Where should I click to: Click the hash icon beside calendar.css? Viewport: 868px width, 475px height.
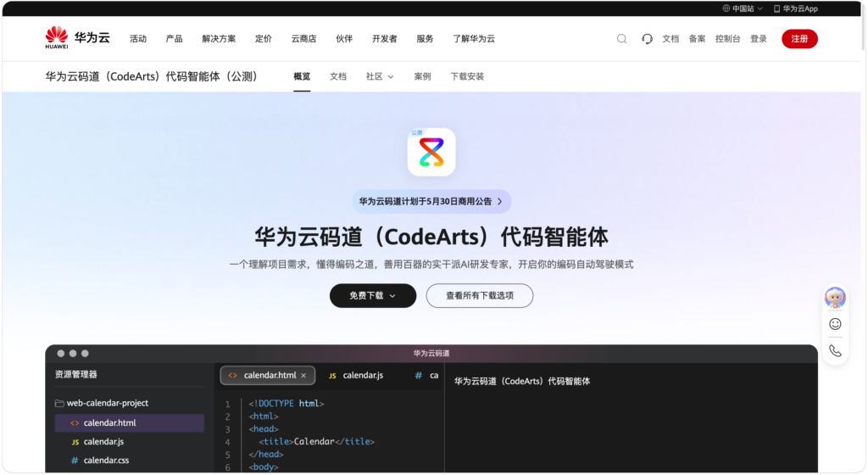point(75,460)
